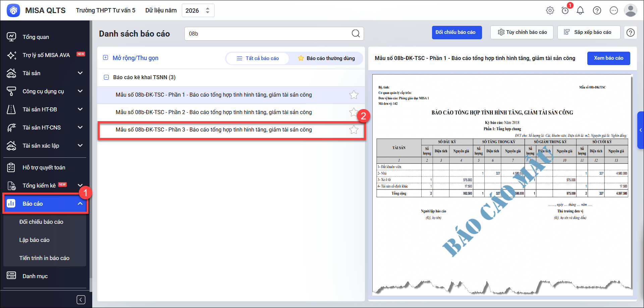Screen dimensions: 644x308
Task: Collapse the sidebar using bottom arrow icon
Action: point(81,300)
